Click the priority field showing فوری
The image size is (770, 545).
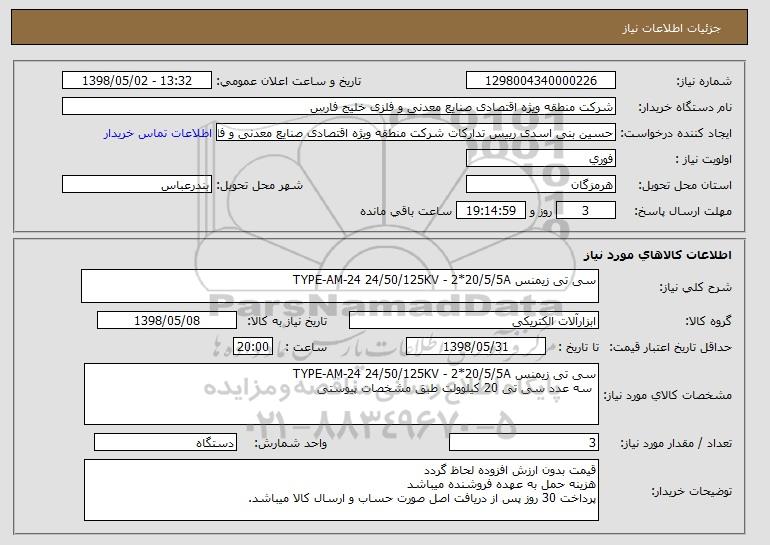(541, 159)
